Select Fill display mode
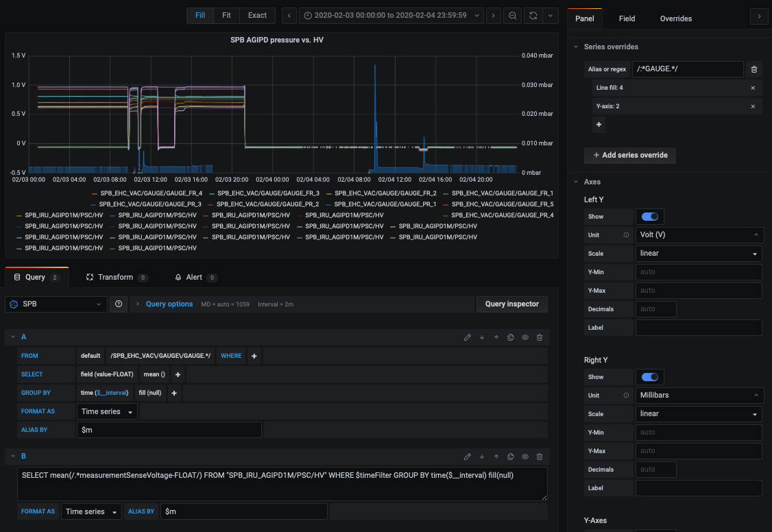 click(200, 15)
